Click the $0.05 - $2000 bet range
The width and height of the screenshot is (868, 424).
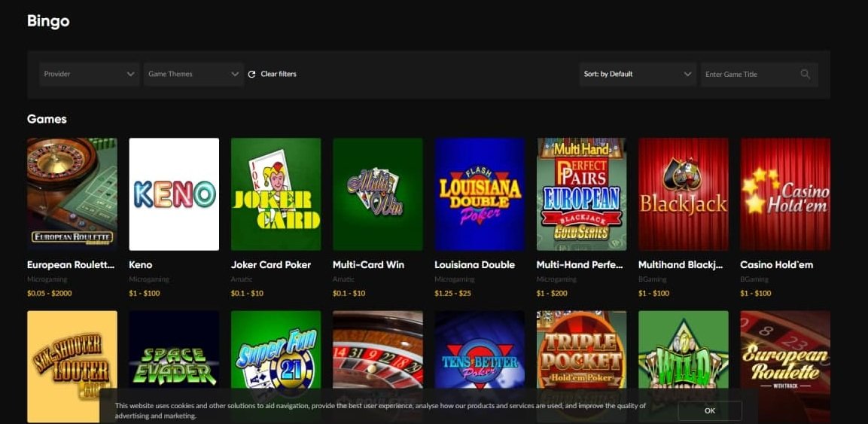click(49, 294)
